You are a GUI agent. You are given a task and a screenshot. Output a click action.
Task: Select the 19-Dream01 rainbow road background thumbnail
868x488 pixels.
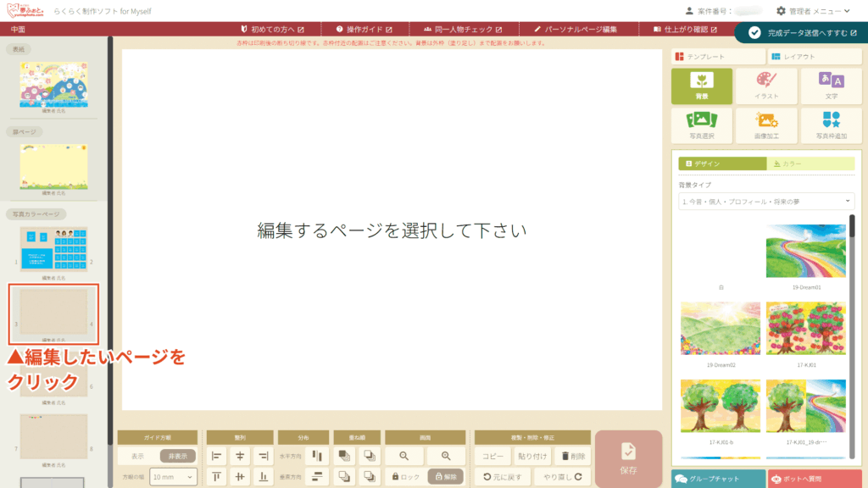[805, 252]
